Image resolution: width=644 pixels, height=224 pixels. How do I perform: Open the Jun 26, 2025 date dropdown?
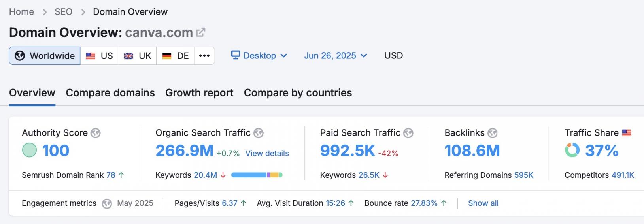tap(336, 56)
